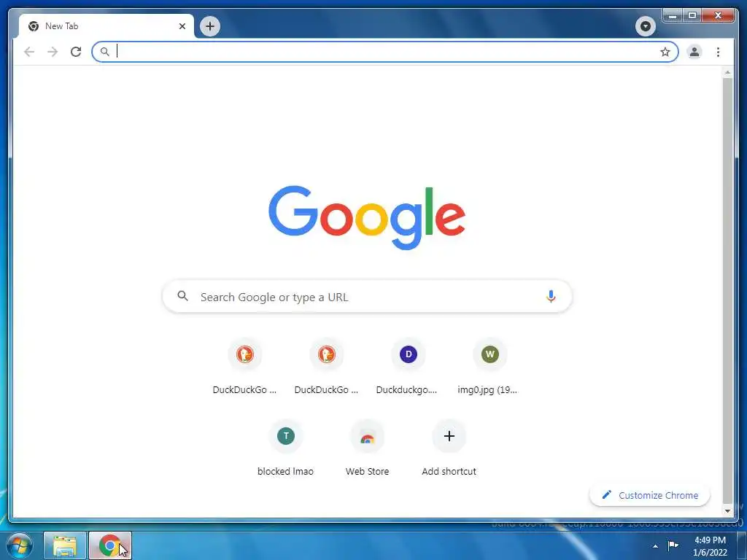Image resolution: width=747 pixels, height=560 pixels.
Task: Minimize the Chrome window
Action: [x=673, y=16]
